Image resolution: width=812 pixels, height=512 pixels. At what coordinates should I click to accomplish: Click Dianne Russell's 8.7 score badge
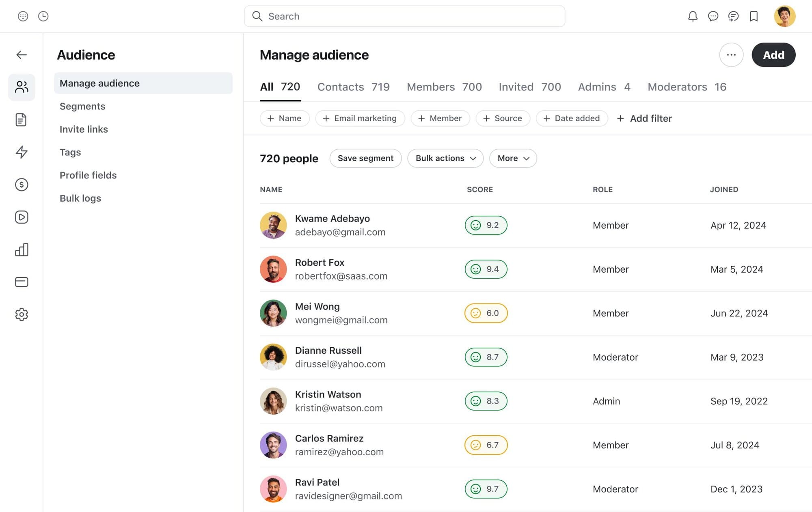(x=486, y=357)
